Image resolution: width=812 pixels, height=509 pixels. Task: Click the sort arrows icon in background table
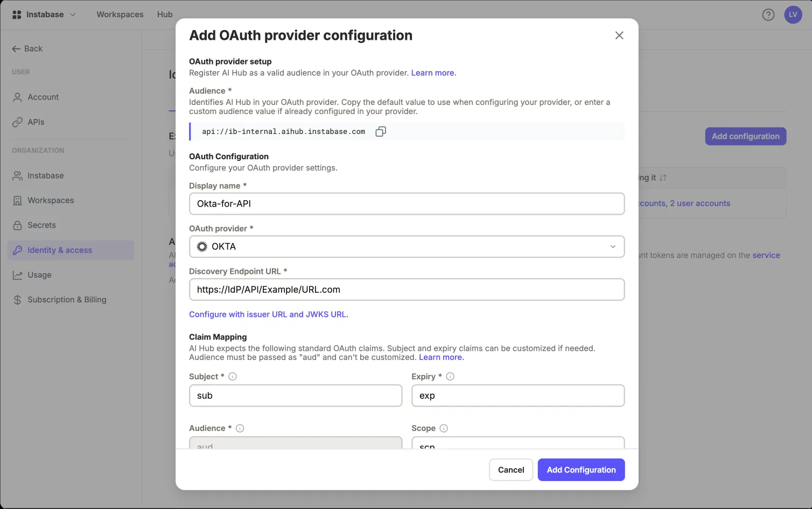click(663, 178)
